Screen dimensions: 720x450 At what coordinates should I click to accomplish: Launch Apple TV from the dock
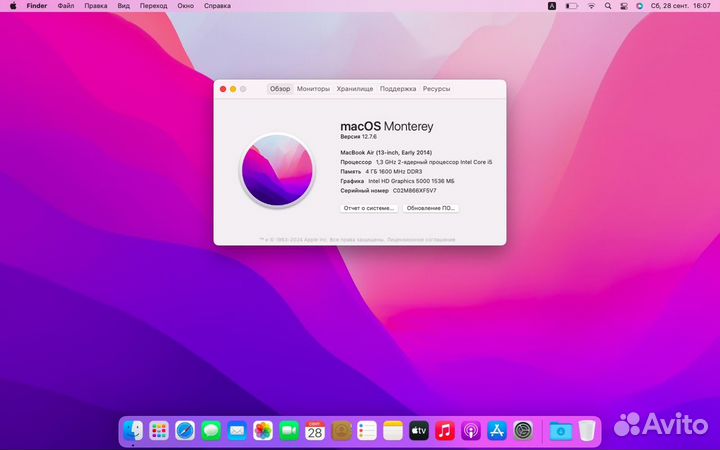419,431
